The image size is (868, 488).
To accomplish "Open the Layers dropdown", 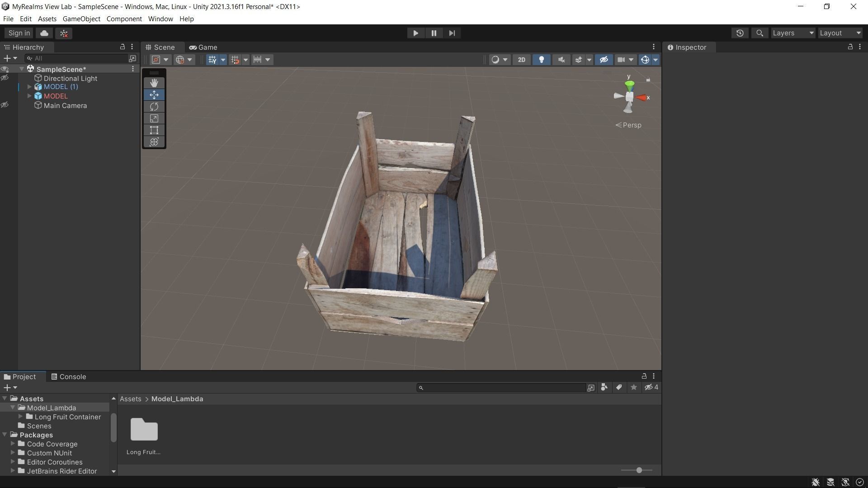I will point(793,33).
